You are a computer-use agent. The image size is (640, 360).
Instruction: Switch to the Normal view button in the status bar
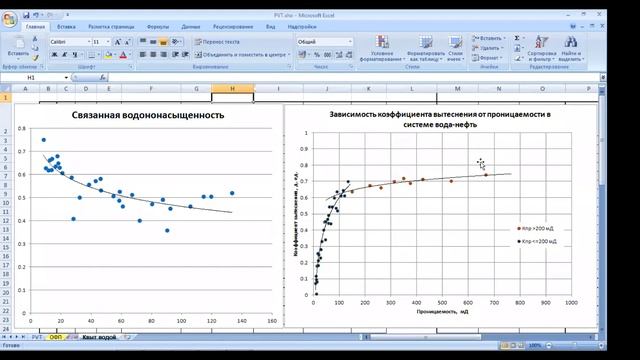click(x=504, y=345)
